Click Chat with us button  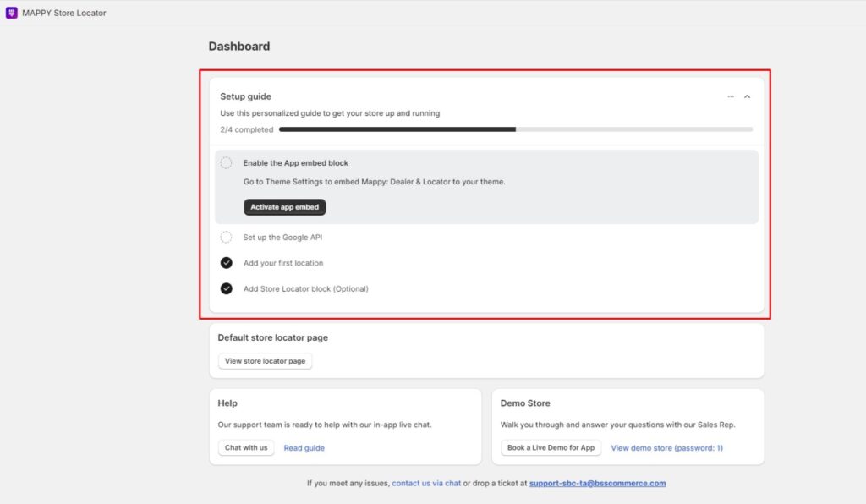coord(246,447)
